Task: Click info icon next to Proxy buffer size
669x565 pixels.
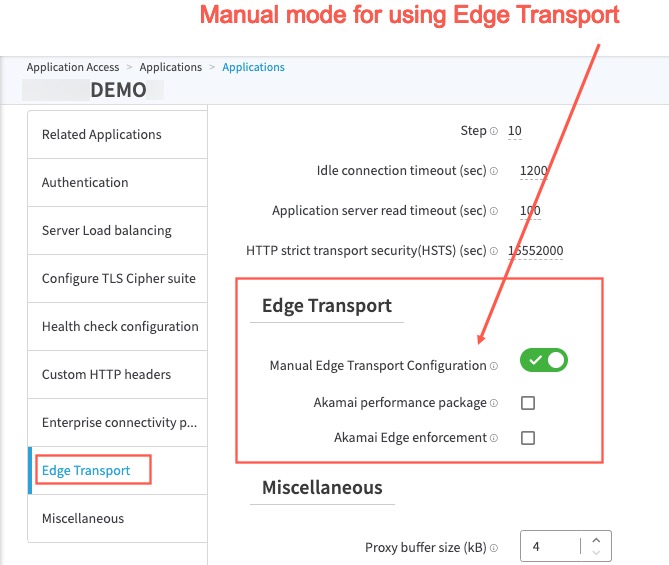Action: point(494,548)
